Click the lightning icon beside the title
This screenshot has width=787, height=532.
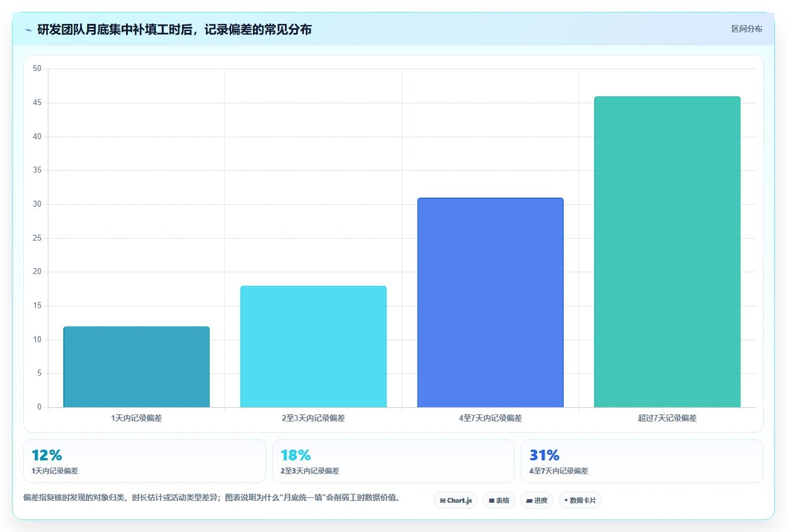(x=28, y=30)
